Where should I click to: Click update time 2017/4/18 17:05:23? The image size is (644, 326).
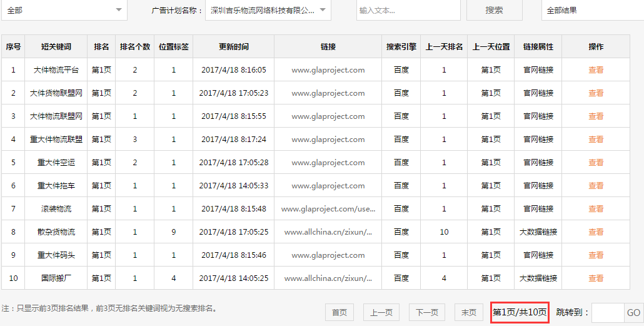pyautogui.click(x=234, y=93)
